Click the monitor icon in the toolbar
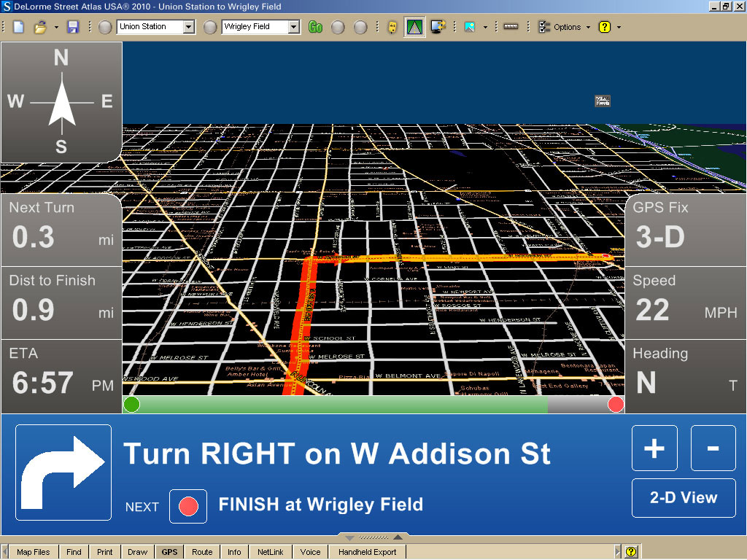747x560 pixels. coord(438,27)
